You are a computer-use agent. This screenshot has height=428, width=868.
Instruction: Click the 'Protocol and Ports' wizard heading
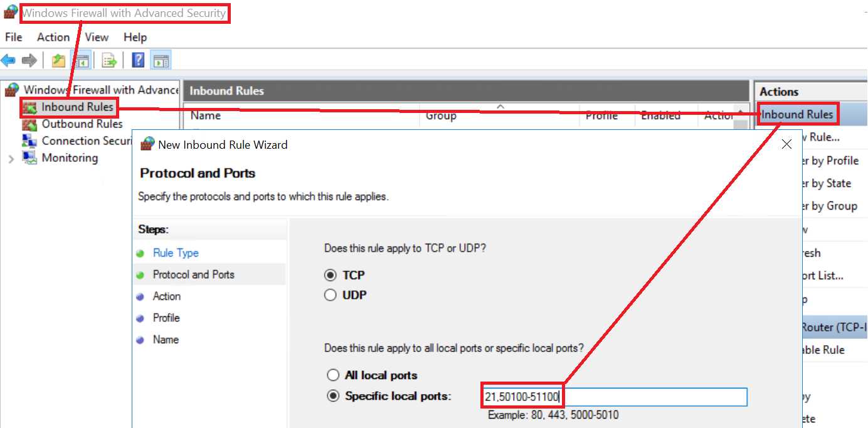198,173
